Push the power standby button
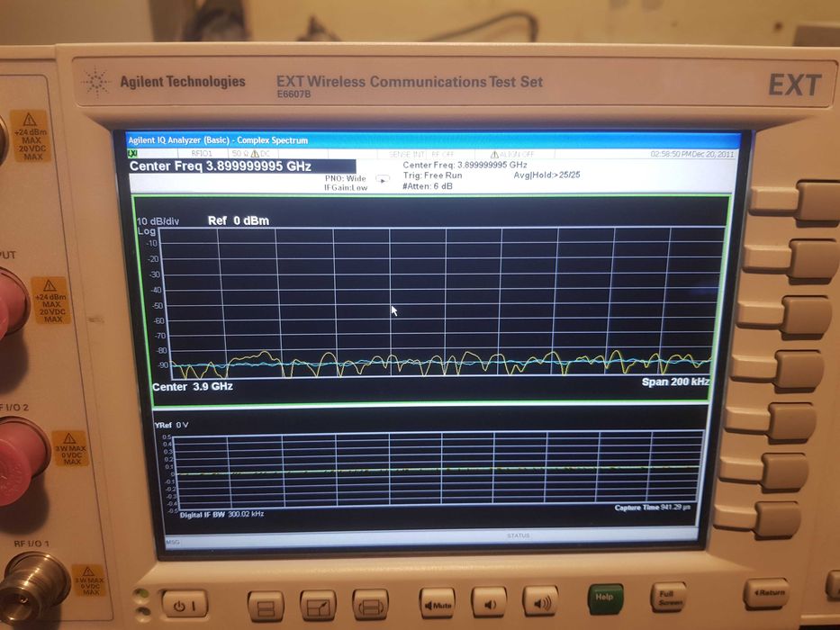This screenshot has width=840, height=630. pos(185,605)
